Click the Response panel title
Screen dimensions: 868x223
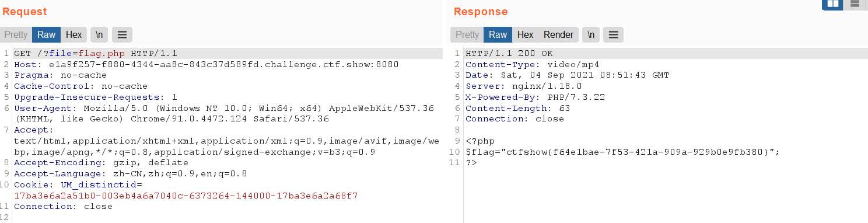481,12
